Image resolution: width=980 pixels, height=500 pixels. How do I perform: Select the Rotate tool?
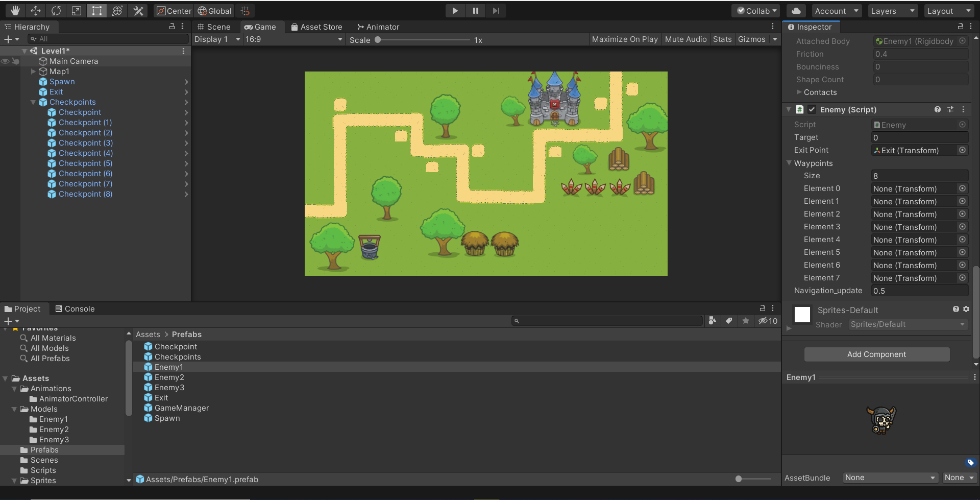(x=56, y=11)
